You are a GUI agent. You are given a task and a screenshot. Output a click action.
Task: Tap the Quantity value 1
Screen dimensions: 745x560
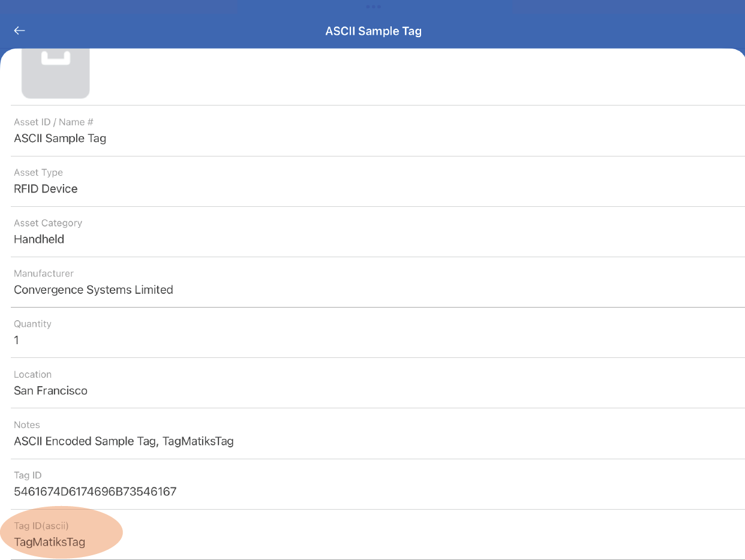(x=17, y=341)
